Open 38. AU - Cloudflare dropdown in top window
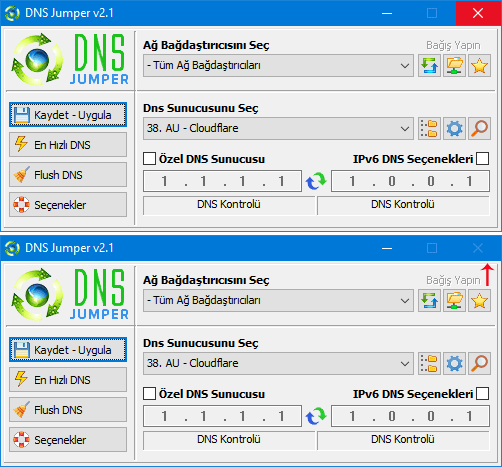Image resolution: width=502 pixels, height=467 pixels. tap(278, 128)
